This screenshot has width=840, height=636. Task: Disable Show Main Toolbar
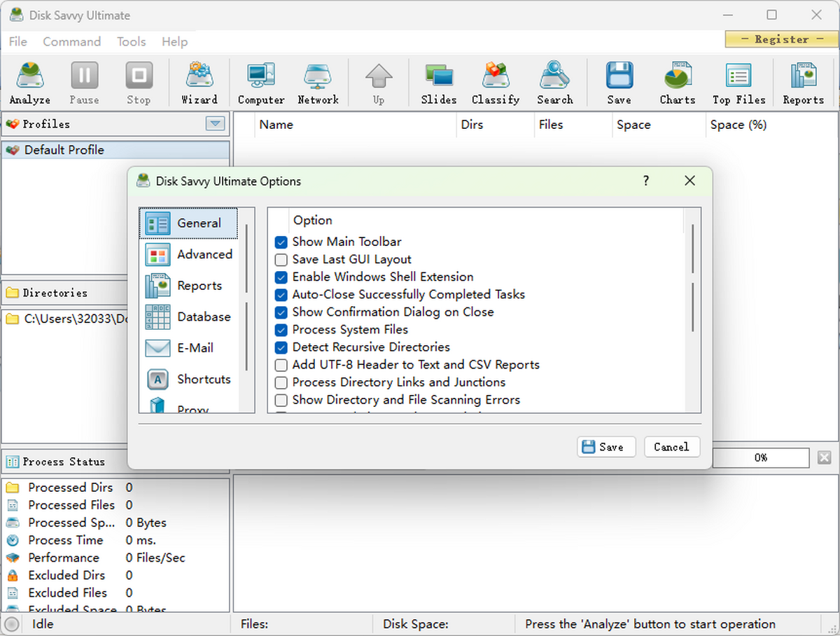pyautogui.click(x=281, y=242)
